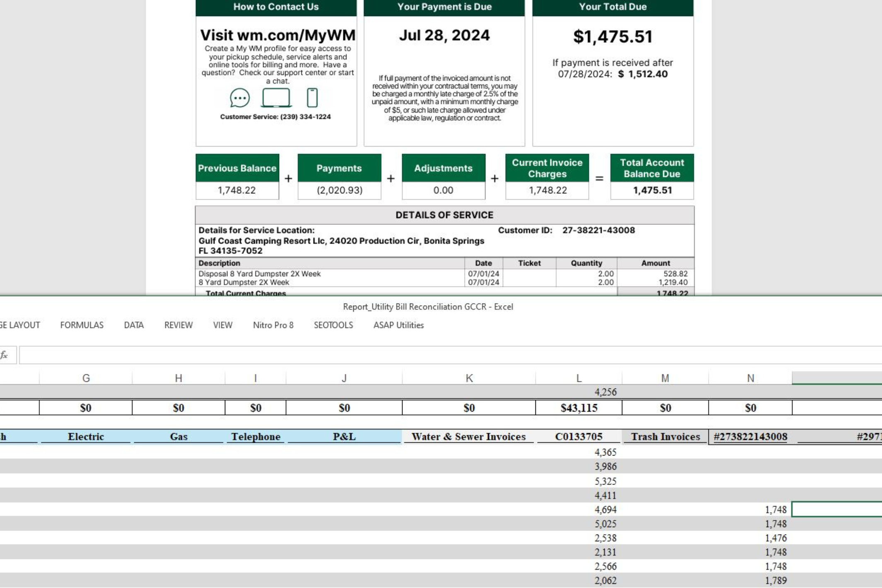Viewport: 882px width, 588px height.
Task: Open the SEOTOOLS ribbon tab
Action: (x=333, y=325)
